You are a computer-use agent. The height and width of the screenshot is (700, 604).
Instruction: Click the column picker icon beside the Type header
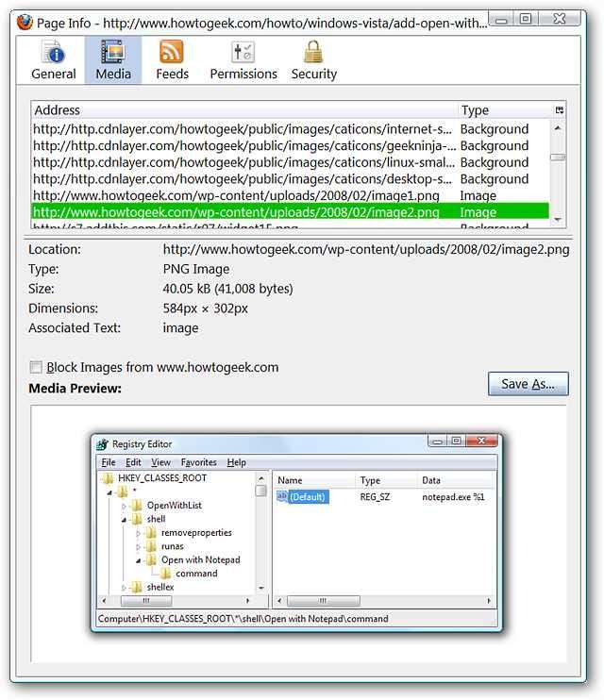[559, 109]
